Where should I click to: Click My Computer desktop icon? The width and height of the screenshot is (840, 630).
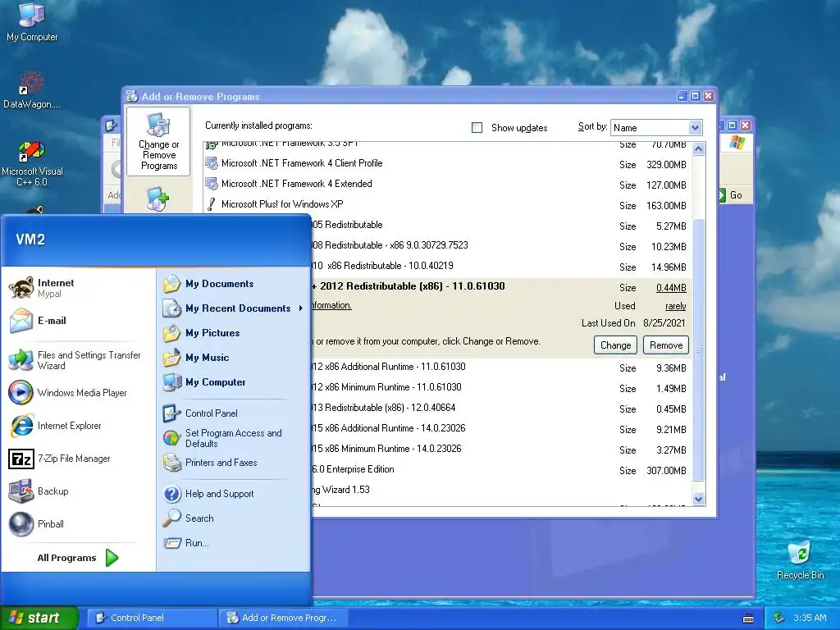point(32,21)
